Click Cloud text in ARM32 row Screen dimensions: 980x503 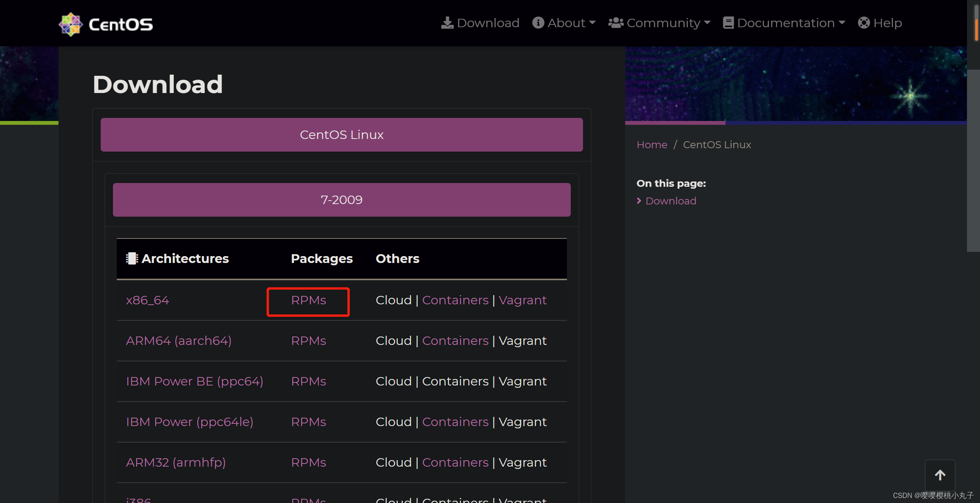[x=394, y=462]
